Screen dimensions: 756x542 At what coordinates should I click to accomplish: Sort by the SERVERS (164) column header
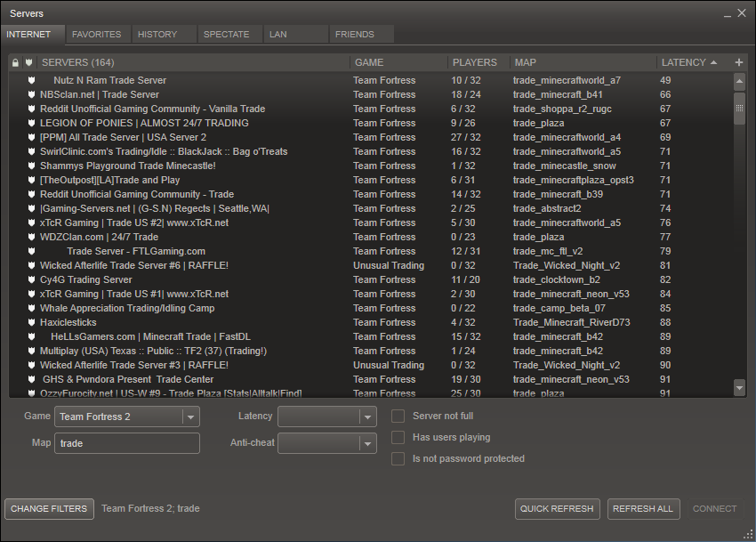[x=193, y=62]
